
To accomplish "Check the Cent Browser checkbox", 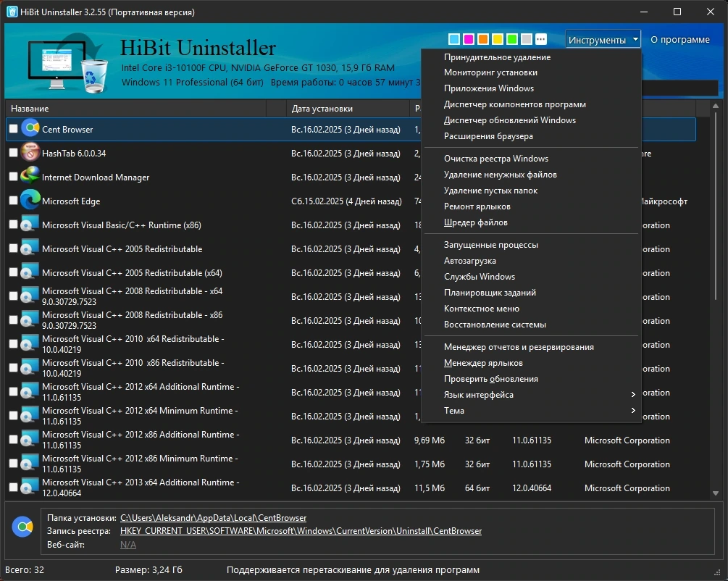I will [x=14, y=129].
